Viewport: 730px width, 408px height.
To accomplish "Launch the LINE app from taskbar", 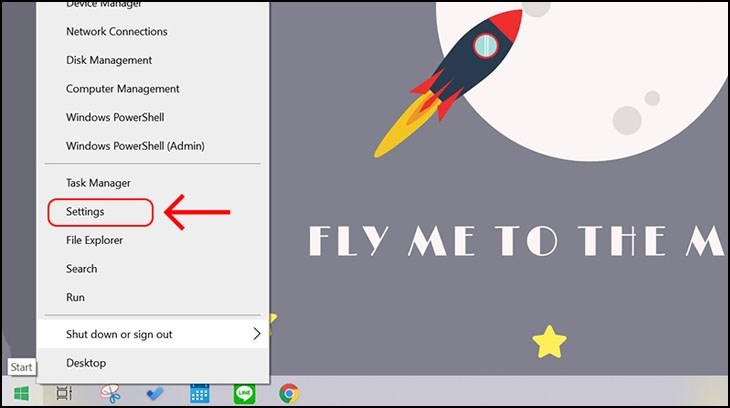I will [x=244, y=393].
